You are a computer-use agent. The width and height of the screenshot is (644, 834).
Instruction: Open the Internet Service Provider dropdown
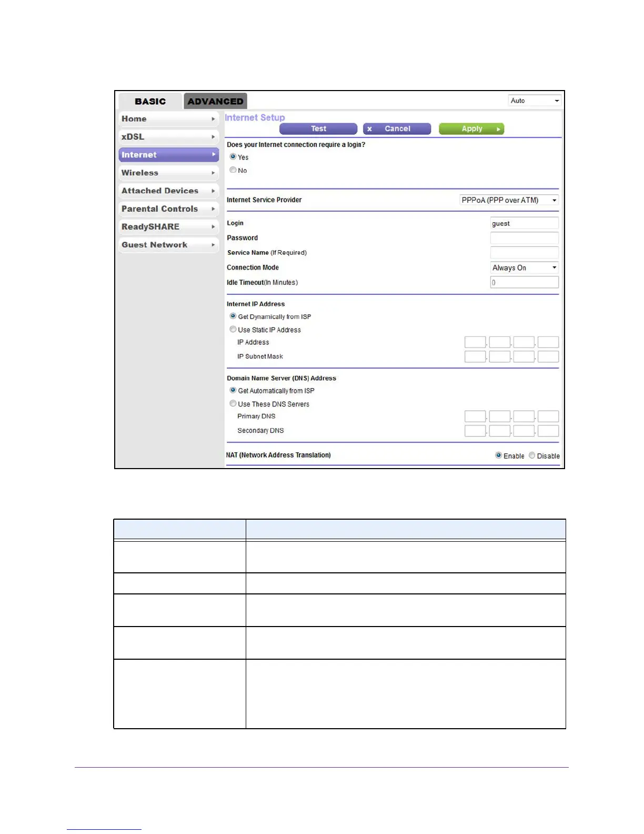pos(509,200)
